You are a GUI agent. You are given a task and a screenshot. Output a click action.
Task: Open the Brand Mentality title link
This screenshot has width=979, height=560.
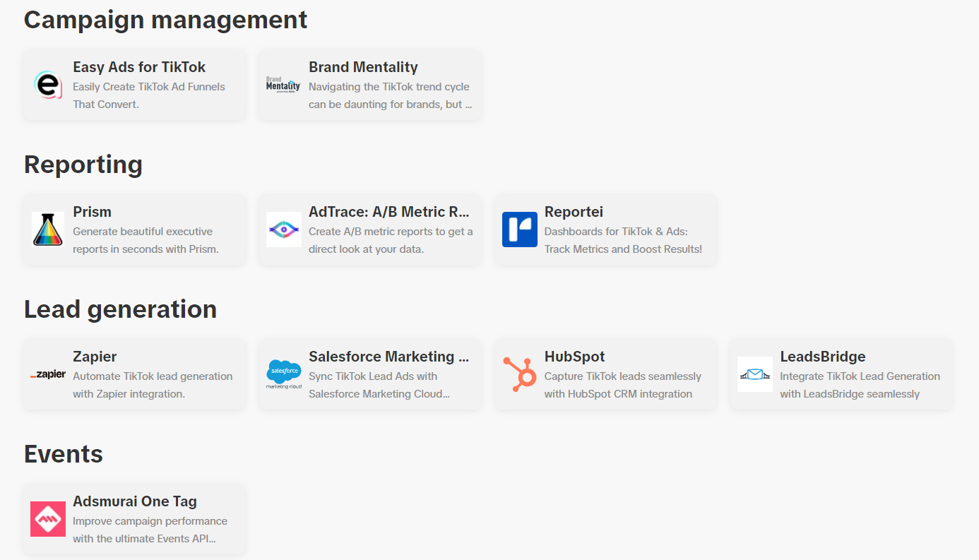363,67
